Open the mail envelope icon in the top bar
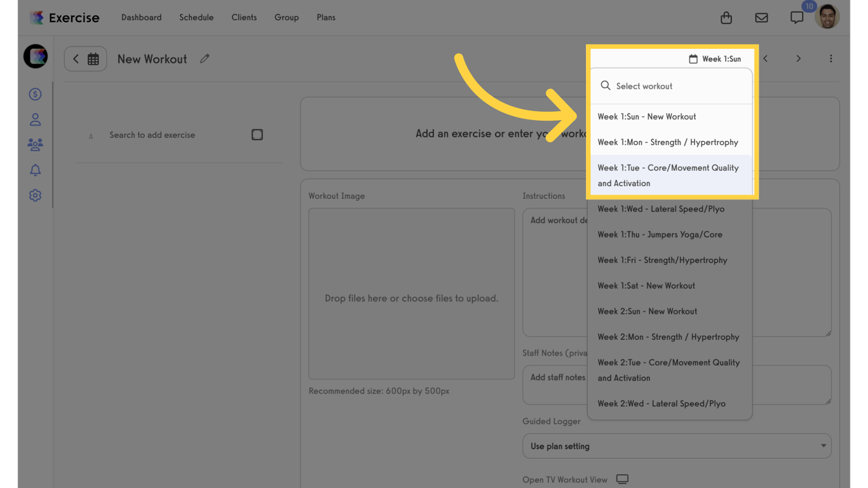 point(761,17)
